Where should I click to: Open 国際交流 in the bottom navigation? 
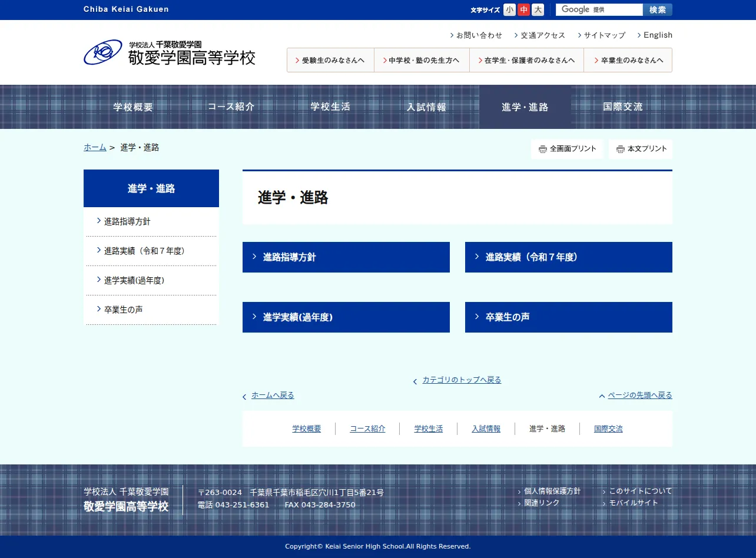(x=608, y=429)
